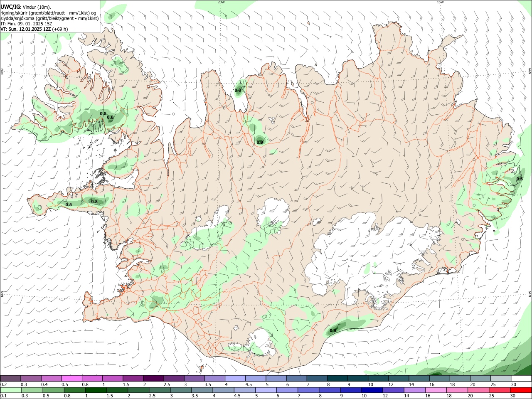Pick the upper-row swatch starting at 12

[x=399, y=378]
